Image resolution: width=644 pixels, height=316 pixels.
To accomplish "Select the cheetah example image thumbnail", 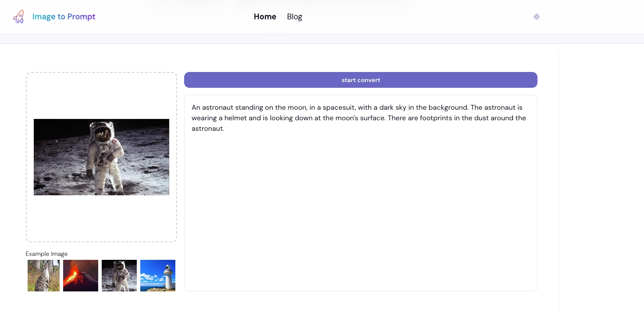I will coord(43,276).
